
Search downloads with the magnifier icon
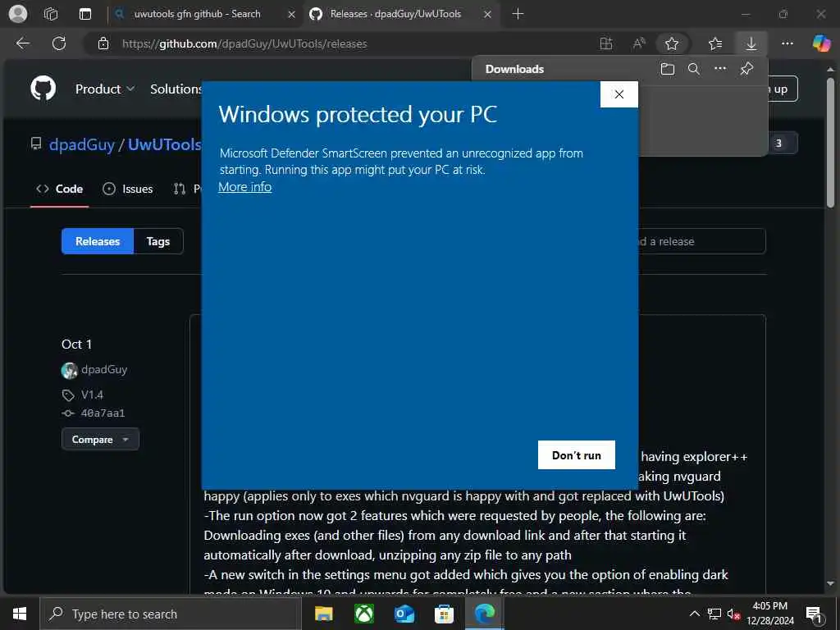click(694, 69)
